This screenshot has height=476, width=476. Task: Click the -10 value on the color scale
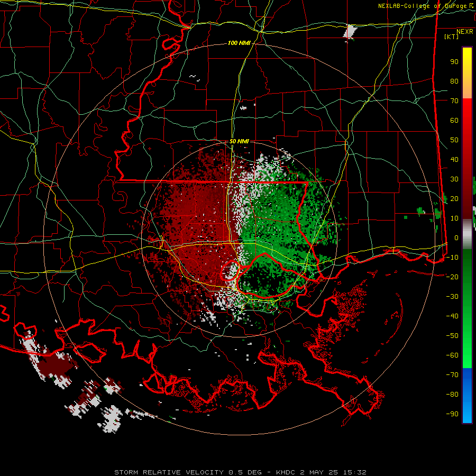click(x=452, y=258)
